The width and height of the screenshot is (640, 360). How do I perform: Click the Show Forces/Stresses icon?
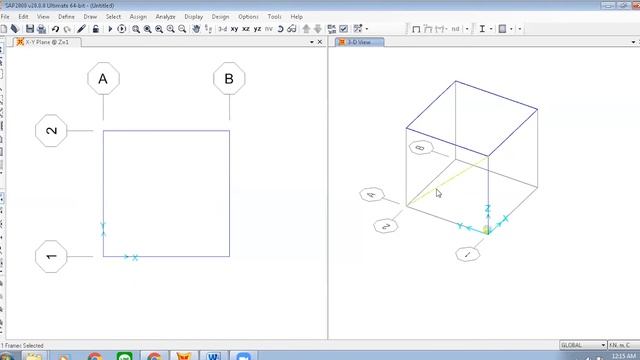coord(440,29)
